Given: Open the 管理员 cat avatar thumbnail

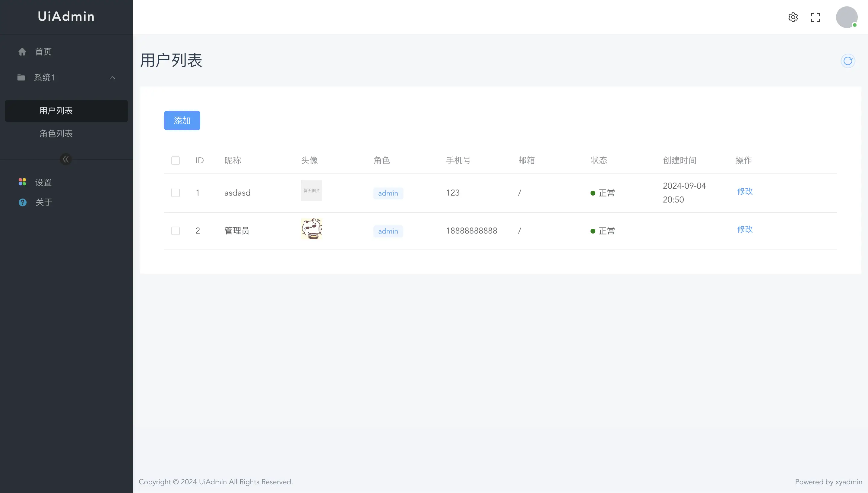Looking at the screenshot, I should pyautogui.click(x=311, y=229).
